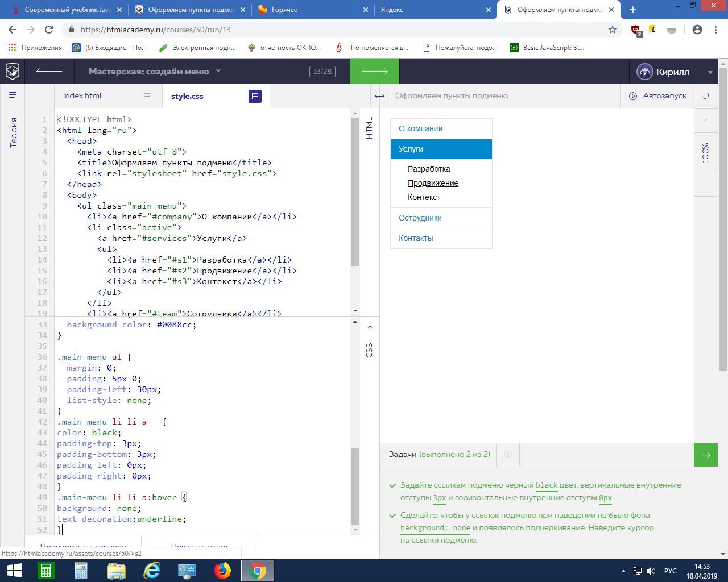
Task: Open a new Chrome tab
Action: point(633,10)
